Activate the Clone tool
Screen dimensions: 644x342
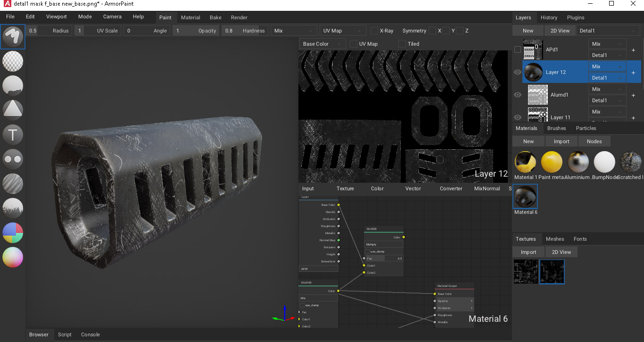[x=13, y=159]
